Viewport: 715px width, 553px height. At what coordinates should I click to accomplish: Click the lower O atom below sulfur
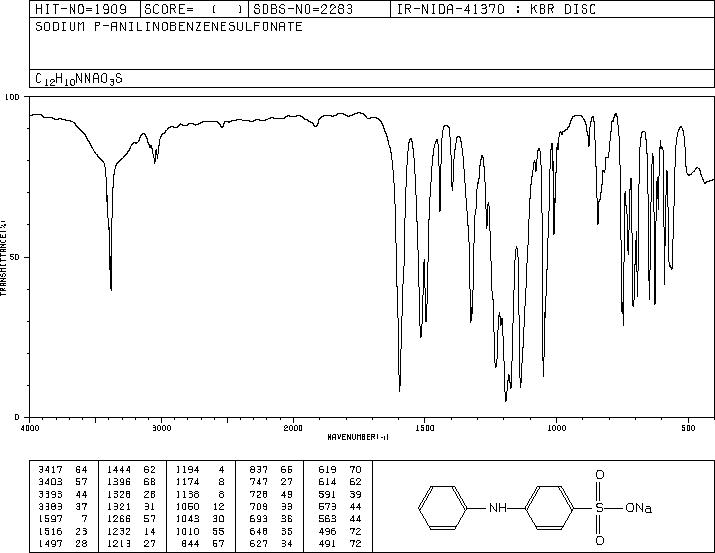tap(600, 541)
